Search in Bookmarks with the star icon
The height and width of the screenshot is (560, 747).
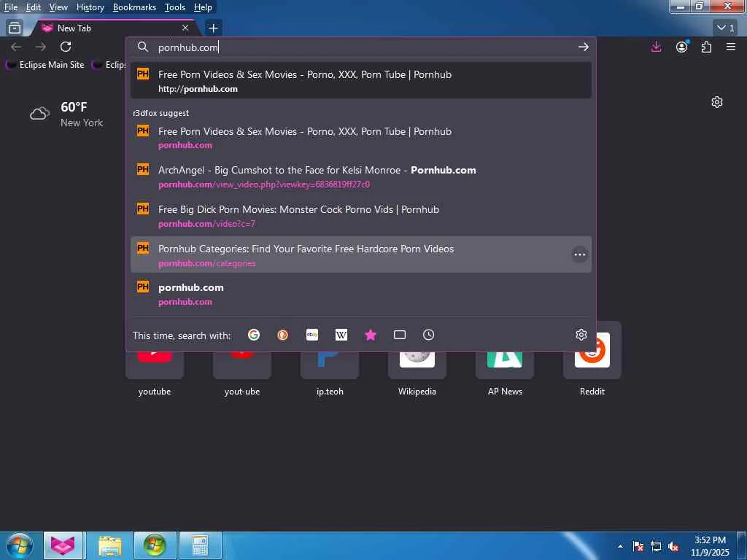pos(370,335)
